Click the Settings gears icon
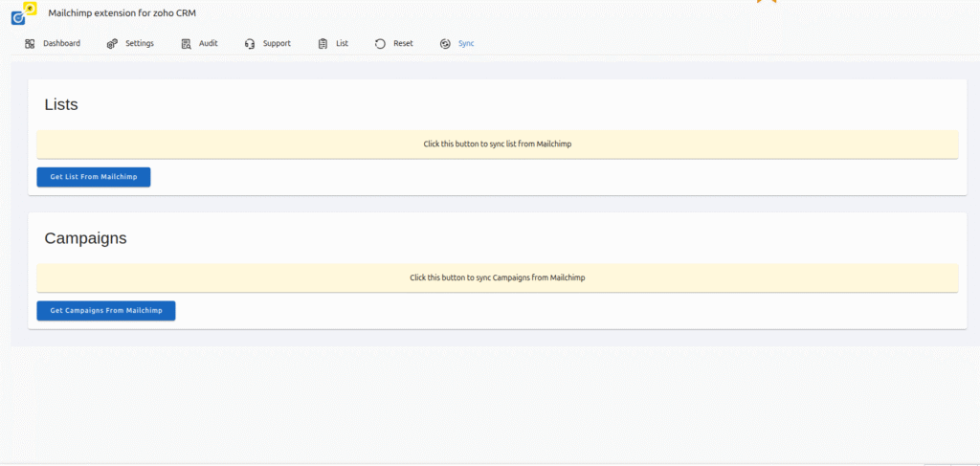 click(112, 44)
